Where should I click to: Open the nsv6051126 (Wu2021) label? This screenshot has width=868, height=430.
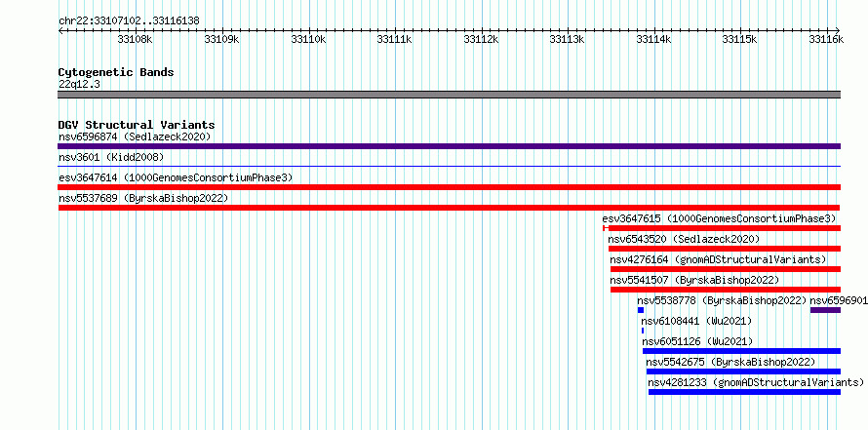[697, 341]
